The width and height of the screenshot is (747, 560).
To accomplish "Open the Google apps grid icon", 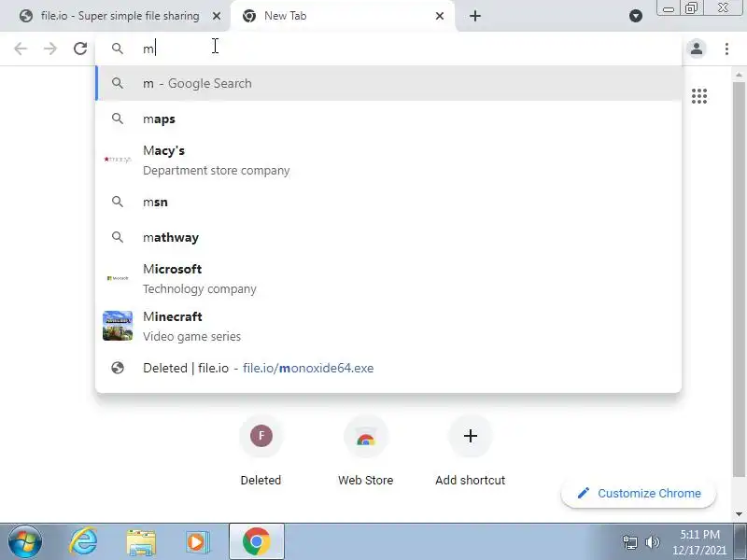I will tap(699, 96).
